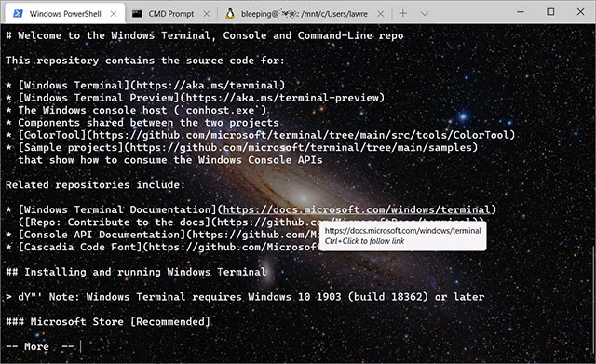Image resolution: width=596 pixels, height=364 pixels.
Task: Close the Terminal window
Action: pos(580,12)
